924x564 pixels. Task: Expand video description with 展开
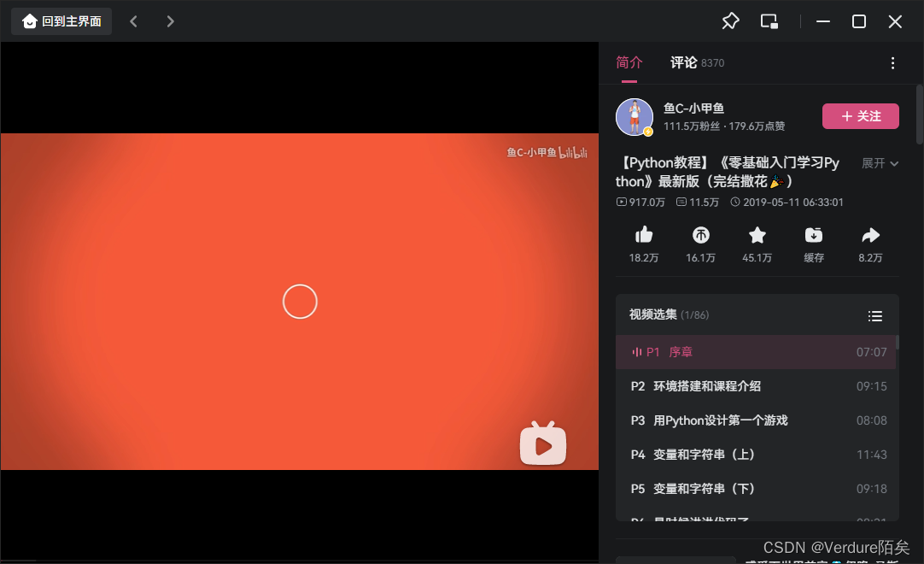(880, 163)
